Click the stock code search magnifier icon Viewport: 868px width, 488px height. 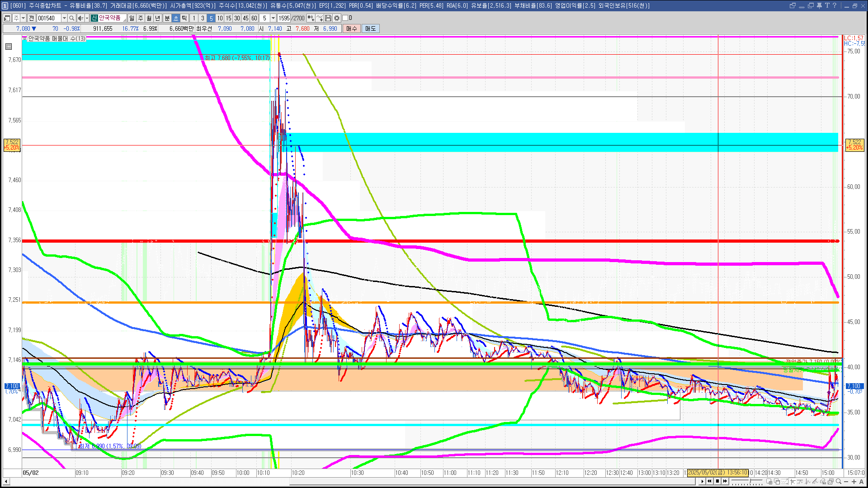coord(72,18)
